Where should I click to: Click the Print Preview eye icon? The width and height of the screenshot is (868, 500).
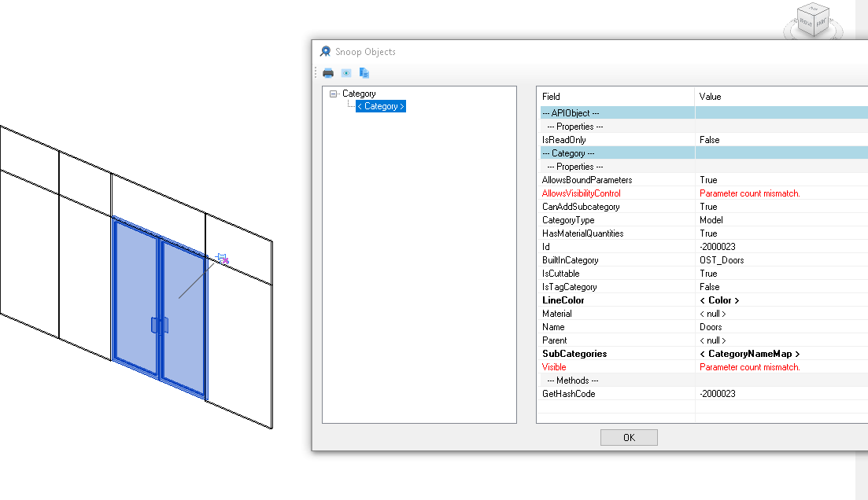coord(346,73)
